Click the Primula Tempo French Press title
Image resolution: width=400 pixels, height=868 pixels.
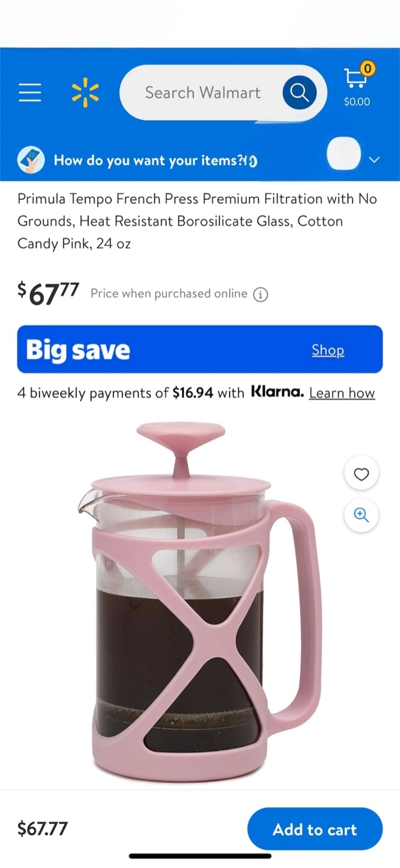(197, 221)
